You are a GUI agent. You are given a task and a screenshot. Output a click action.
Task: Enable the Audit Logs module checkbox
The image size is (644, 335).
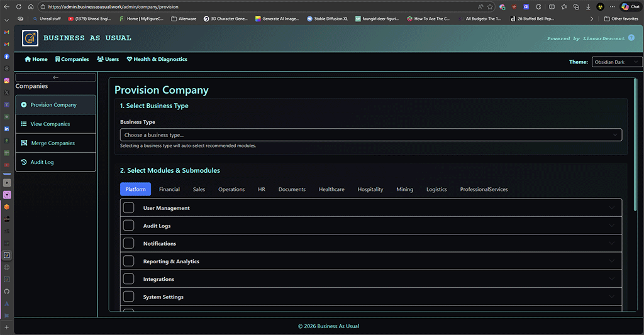tap(128, 226)
